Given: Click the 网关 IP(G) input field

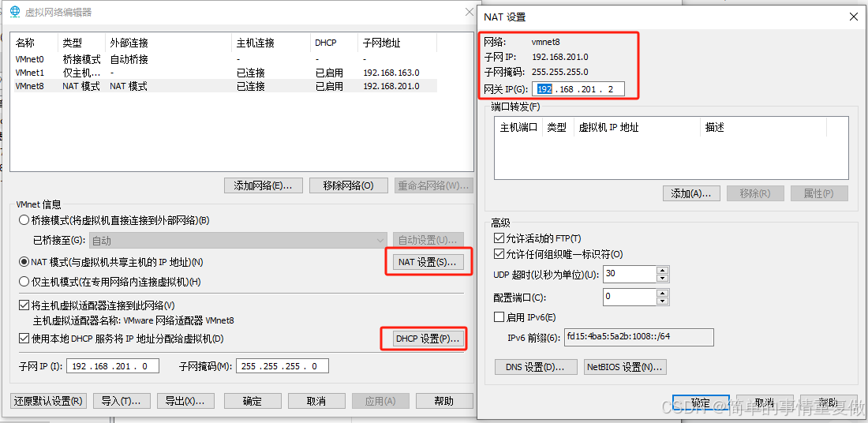Looking at the screenshot, I should pyautogui.click(x=579, y=88).
